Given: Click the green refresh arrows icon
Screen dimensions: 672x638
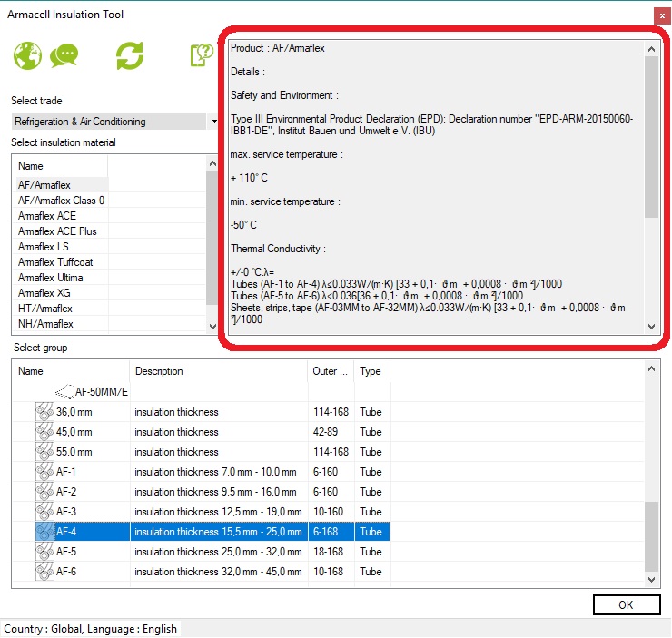Looking at the screenshot, I should [130, 55].
